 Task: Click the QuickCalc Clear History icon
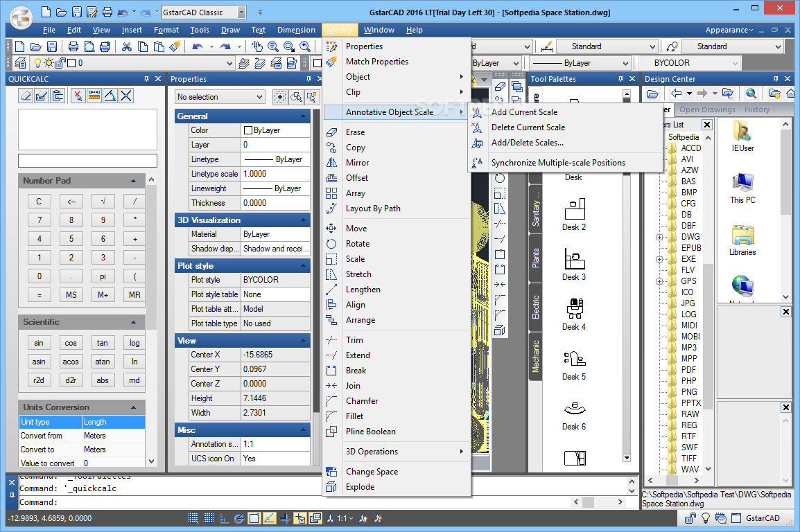click(x=42, y=96)
